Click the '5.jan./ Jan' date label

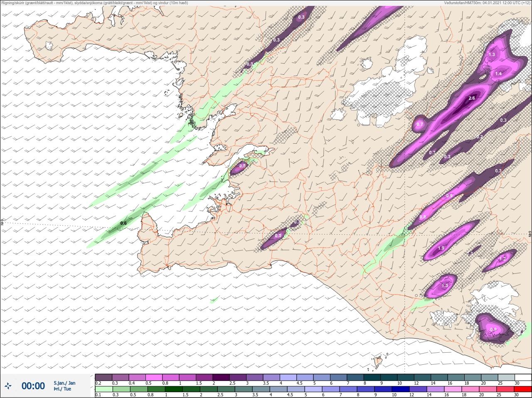pos(64,383)
